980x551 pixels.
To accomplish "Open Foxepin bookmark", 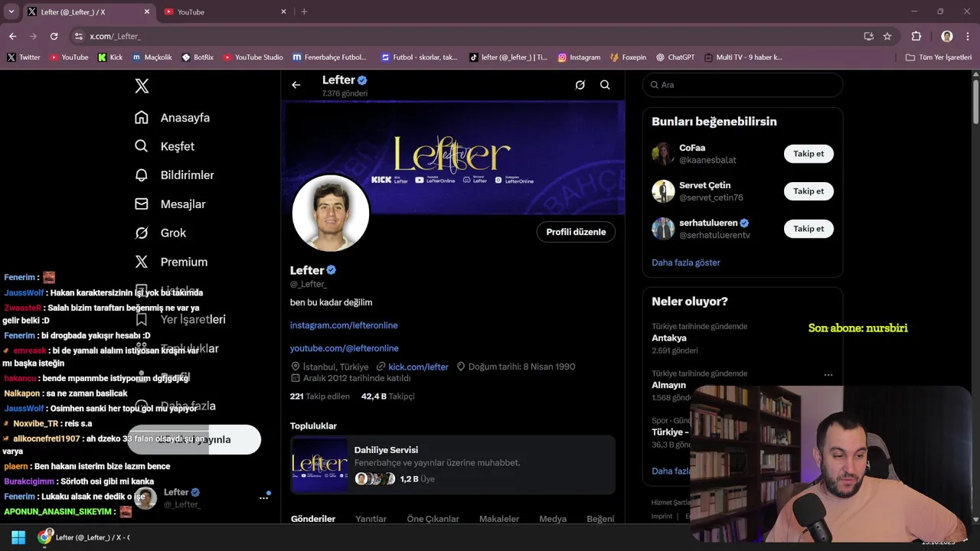I will [628, 57].
